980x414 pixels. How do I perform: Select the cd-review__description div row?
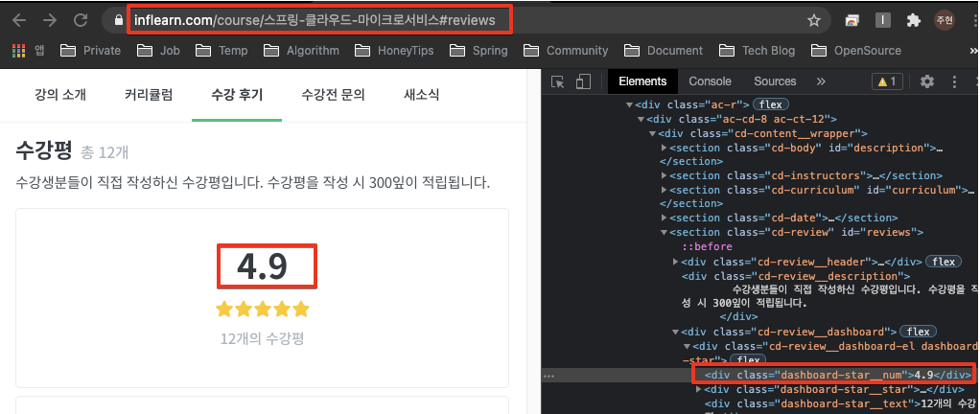coord(796,276)
